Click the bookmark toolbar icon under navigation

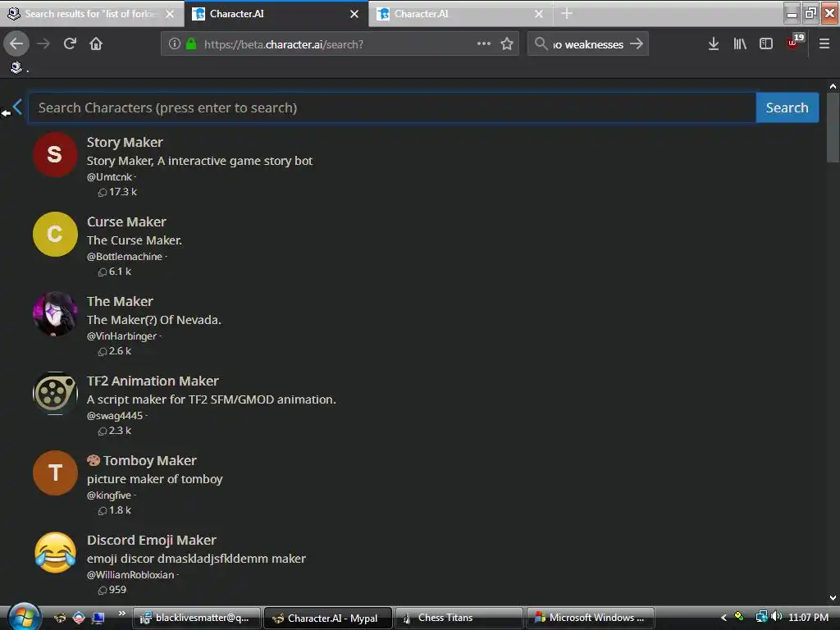click(x=16, y=67)
